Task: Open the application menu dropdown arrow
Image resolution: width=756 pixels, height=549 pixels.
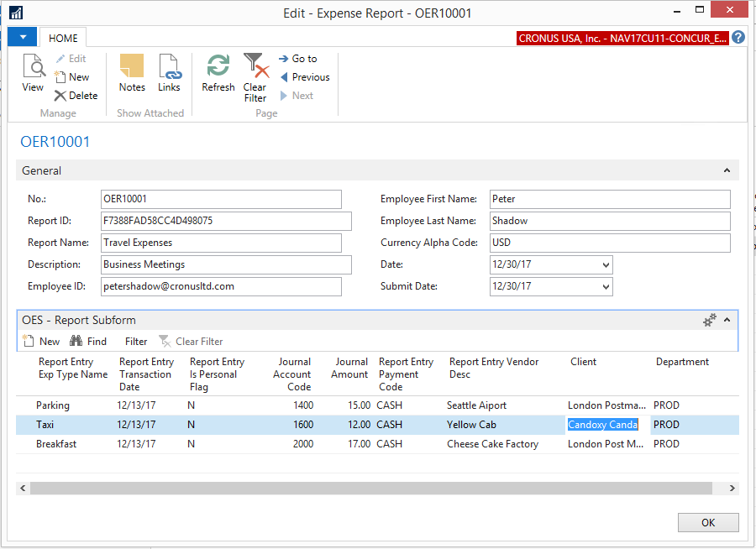Action: 22,38
